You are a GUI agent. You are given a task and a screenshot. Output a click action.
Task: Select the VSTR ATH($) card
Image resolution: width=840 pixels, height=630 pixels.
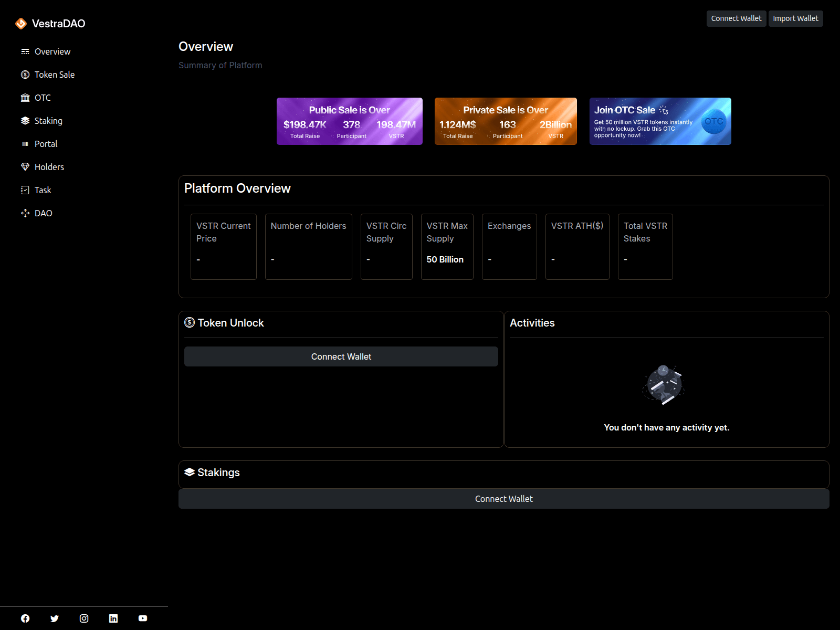(x=577, y=247)
